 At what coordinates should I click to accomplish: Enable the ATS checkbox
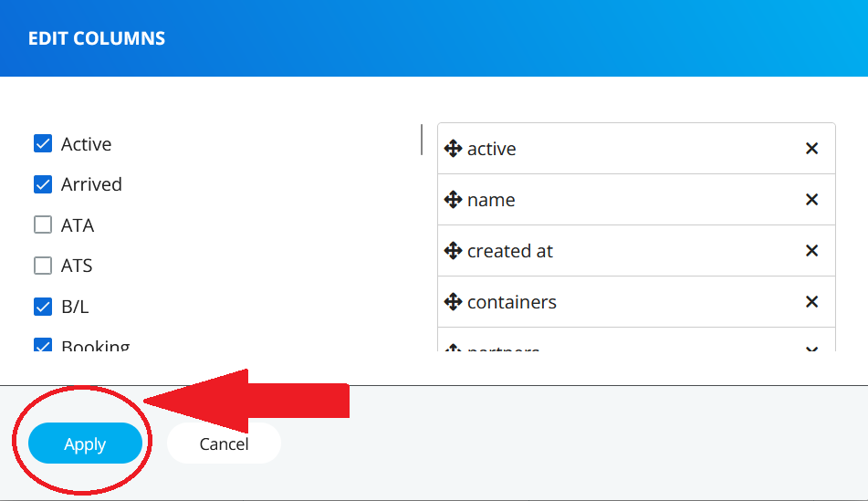[x=43, y=266]
